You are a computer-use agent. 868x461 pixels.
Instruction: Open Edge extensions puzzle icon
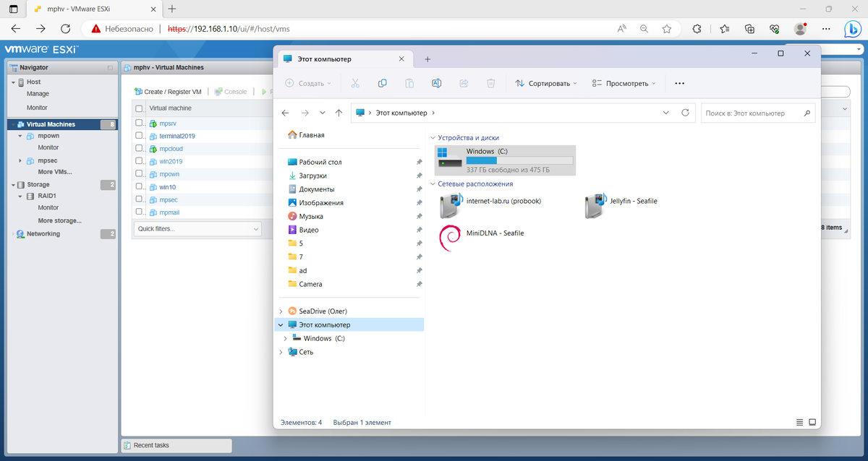[697, 29]
